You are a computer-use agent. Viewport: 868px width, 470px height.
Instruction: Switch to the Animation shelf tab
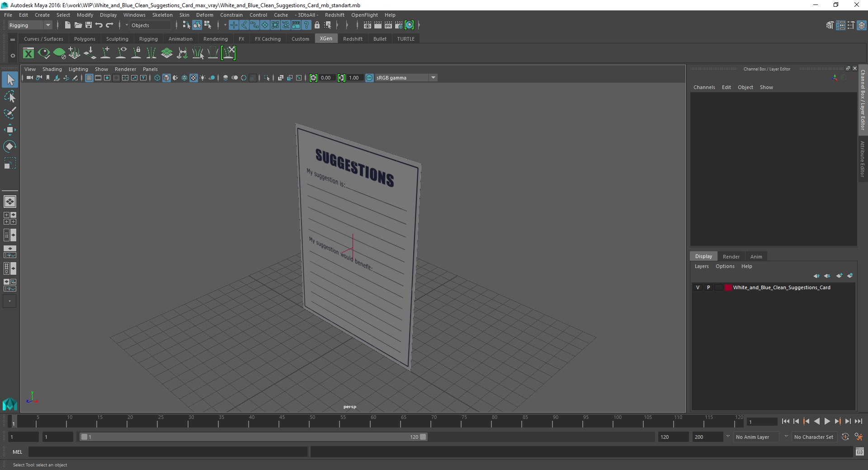click(x=180, y=39)
